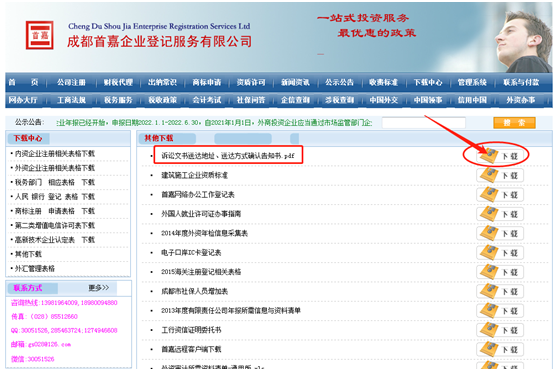Open 企信查询 navigation item
Screen dimensions: 558x371
coord(295,100)
